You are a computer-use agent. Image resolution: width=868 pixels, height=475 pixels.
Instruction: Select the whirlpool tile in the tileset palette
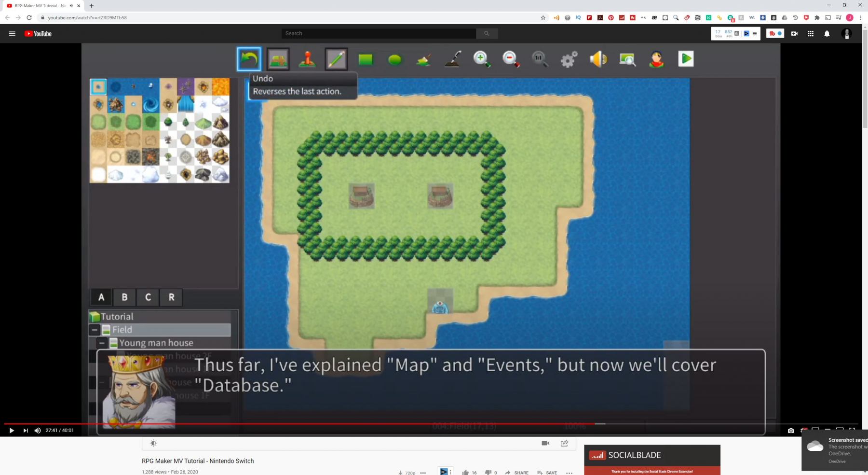[x=151, y=104]
